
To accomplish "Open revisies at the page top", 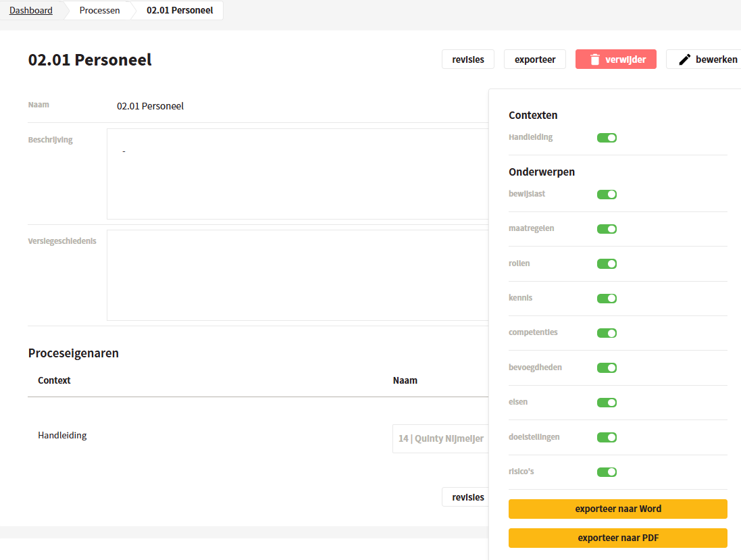I will pyautogui.click(x=468, y=59).
